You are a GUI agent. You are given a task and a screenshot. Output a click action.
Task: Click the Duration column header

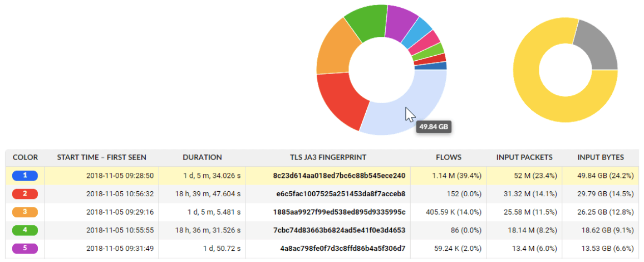tap(202, 157)
